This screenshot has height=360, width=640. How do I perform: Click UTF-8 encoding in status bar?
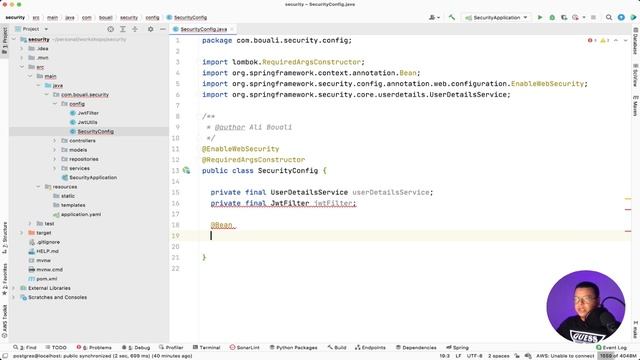coord(474,356)
